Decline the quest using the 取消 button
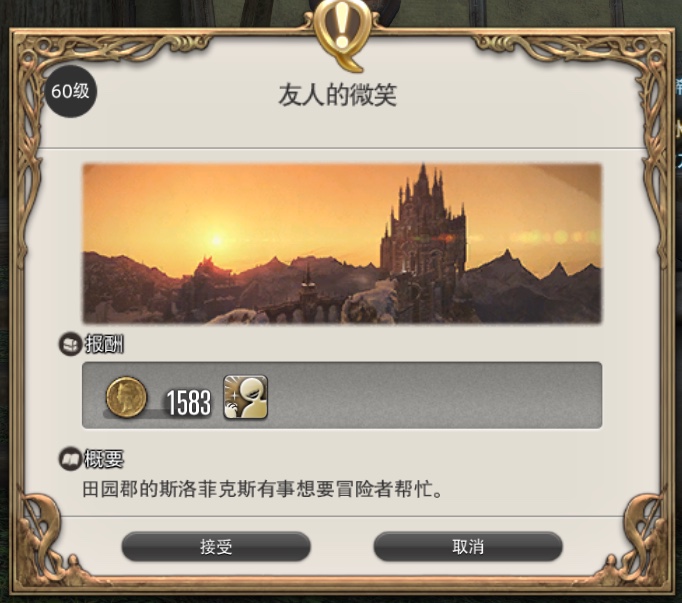 468,546
